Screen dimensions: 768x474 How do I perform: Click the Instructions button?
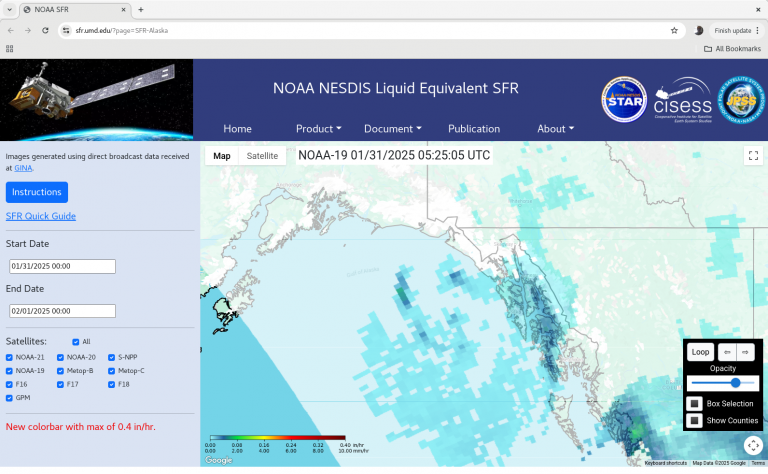[x=37, y=192]
